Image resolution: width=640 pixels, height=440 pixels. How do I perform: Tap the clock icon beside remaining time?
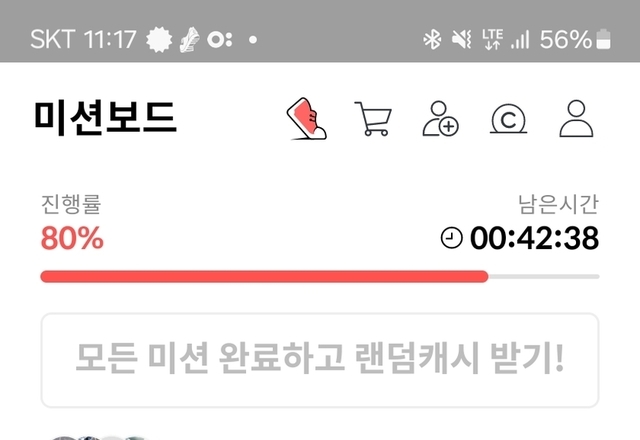pyautogui.click(x=451, y=238)
